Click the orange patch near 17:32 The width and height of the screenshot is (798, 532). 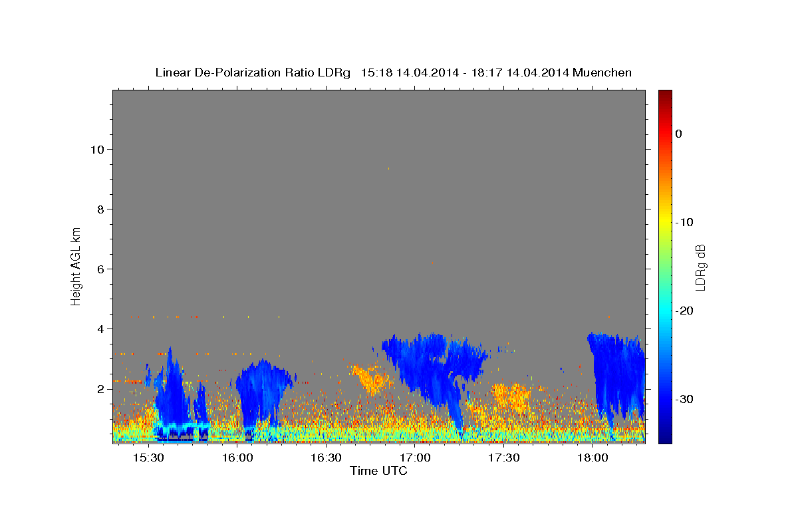click(x=512, y=397)
